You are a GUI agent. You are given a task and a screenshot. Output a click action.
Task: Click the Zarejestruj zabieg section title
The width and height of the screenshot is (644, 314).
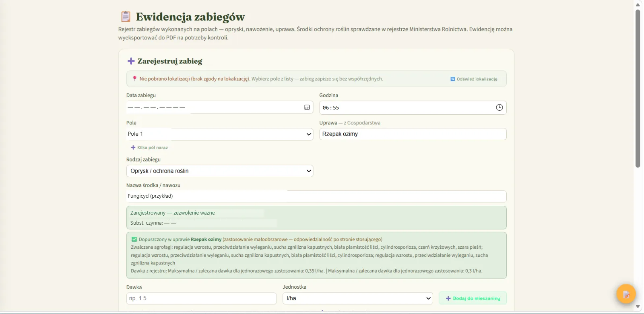click(x=170, y=61)
